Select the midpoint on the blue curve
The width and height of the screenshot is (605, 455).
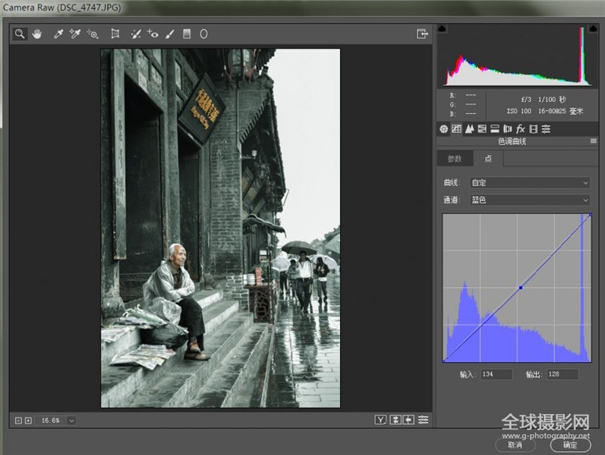(521, 288)
